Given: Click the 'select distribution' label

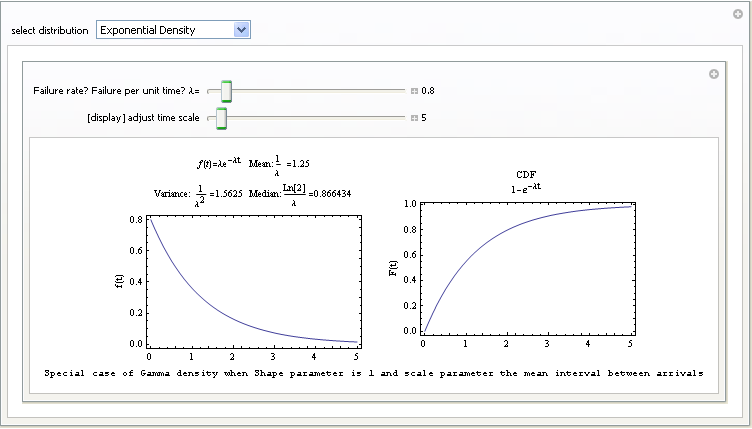Looking at the screenshot, I should (x=50, y=30).
